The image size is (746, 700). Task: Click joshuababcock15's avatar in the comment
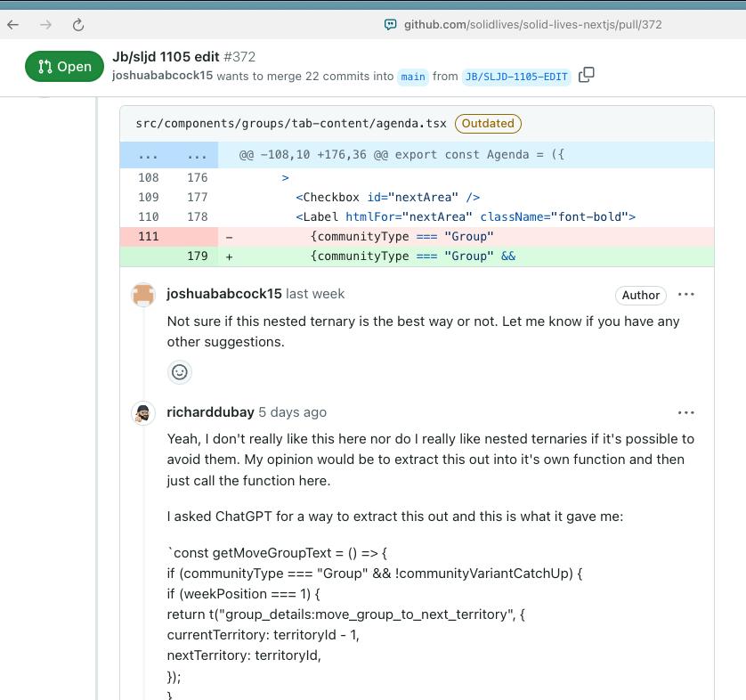click(x=143, y=295)
